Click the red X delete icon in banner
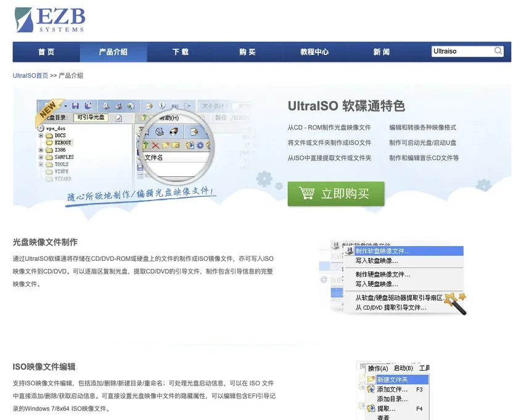The image size is (524, 420). [155, 145]
